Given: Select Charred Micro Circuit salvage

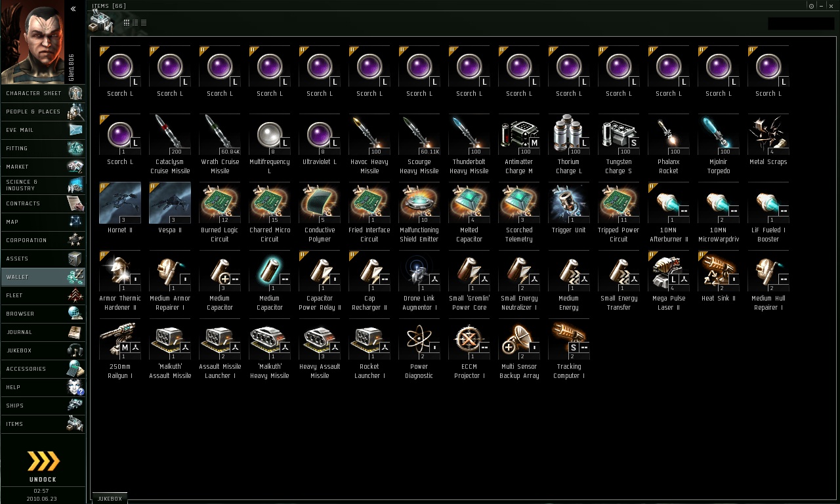Looking at the screenshot, I should 270,213.
